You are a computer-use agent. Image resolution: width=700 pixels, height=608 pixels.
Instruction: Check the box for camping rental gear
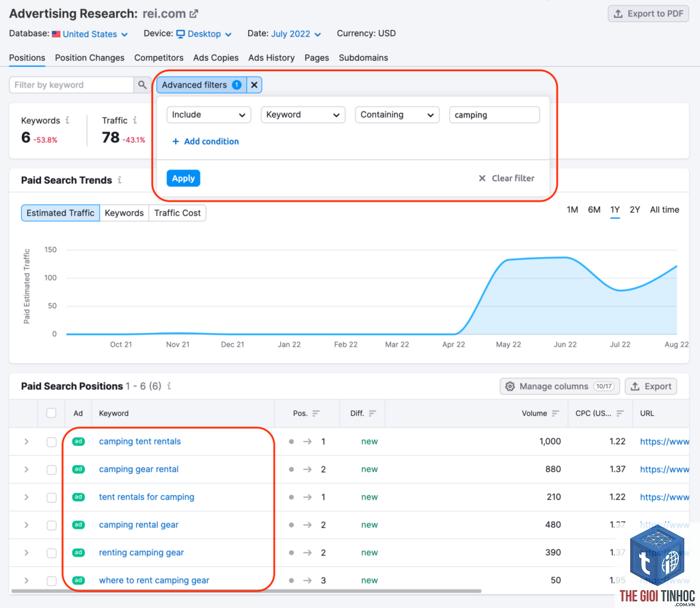point(51,525)
